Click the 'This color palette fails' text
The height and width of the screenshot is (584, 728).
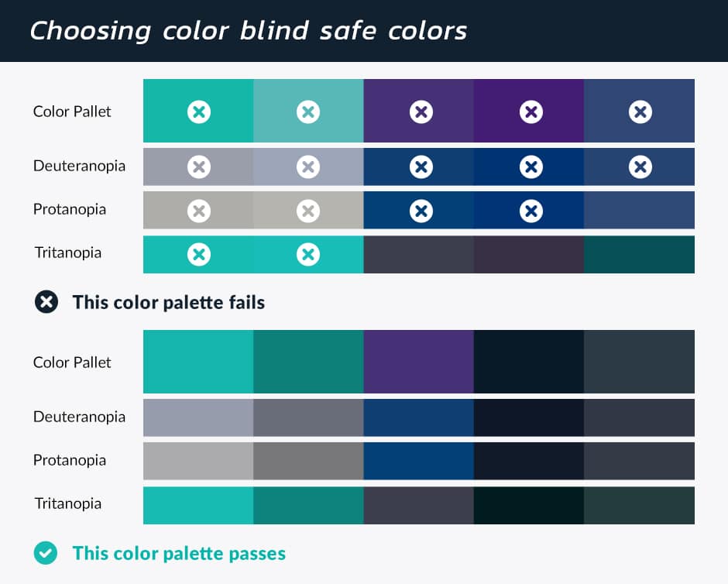tap(169, 302)
